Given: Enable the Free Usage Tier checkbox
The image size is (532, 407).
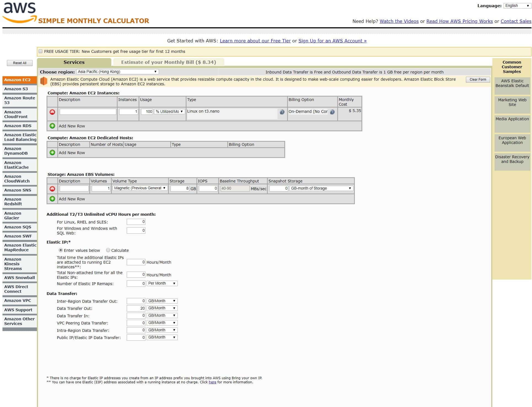Looking at the screenshot, I should tap(40, 51).
